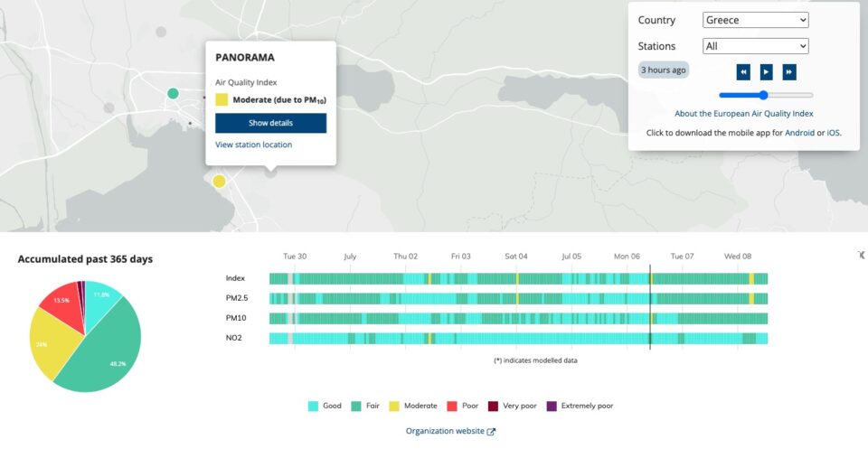This screenshot has width=868, height=458.
Task: Click the Jul 05 date label
Action: tap(571, 257)
